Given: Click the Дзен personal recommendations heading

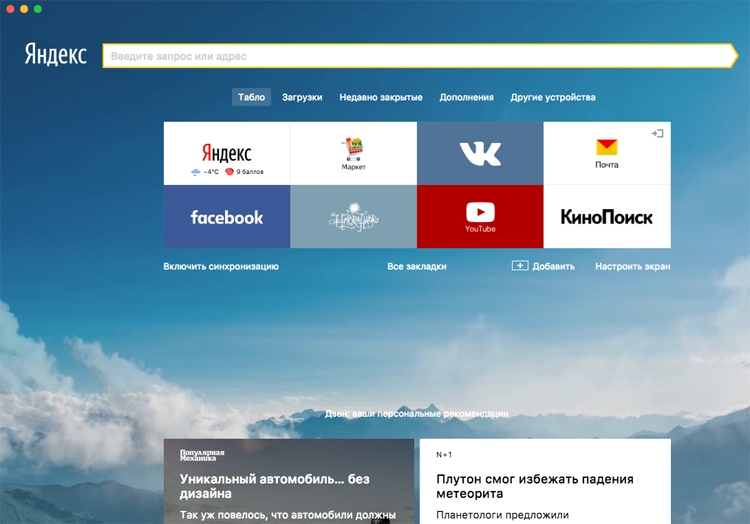Looking at the screenshot, I should point(417,414).
